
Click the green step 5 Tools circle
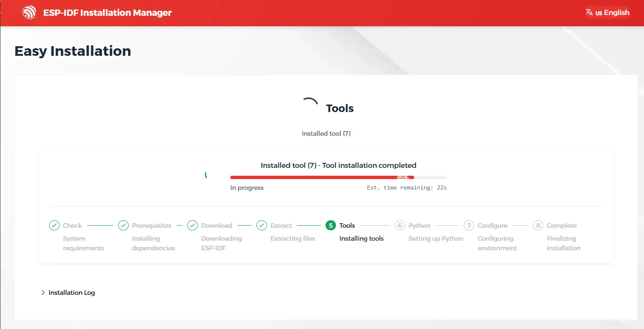coord(331,225)
